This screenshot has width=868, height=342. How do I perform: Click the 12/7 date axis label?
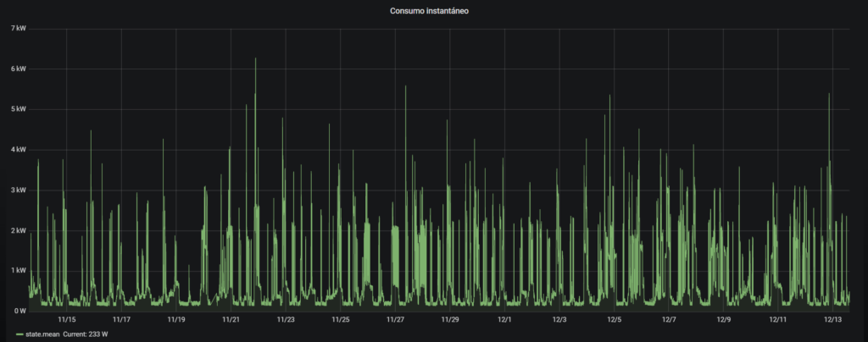pos(670,319)
